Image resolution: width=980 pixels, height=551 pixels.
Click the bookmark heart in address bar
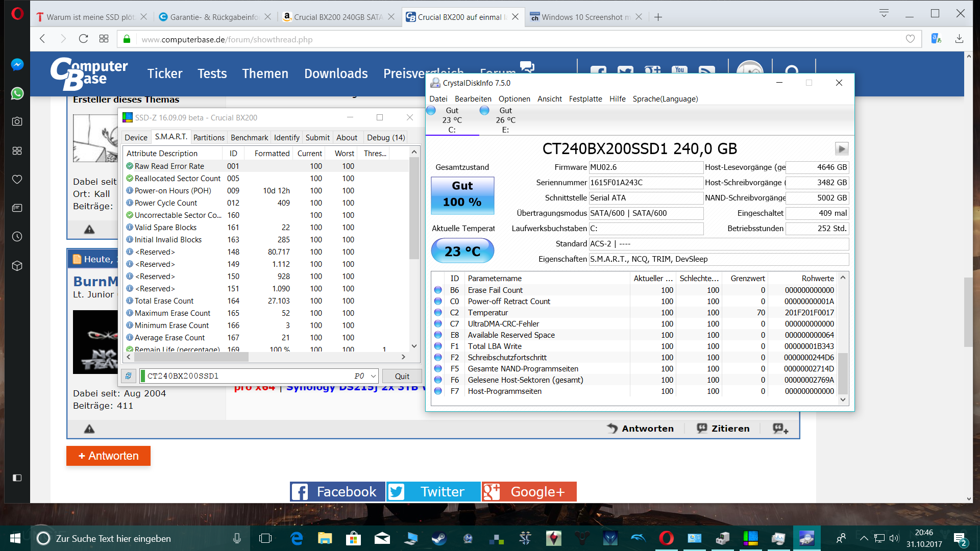point(910,39)
